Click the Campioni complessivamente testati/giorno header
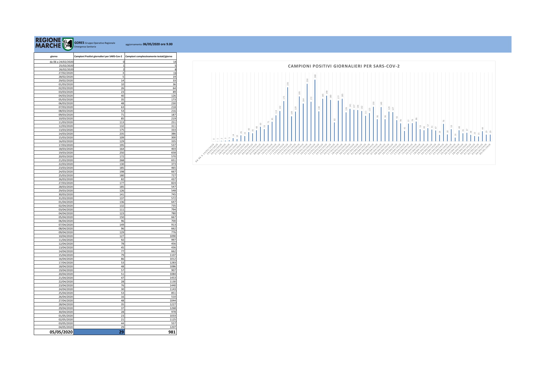This screenshot has height=392, width=554. (151, 56)
